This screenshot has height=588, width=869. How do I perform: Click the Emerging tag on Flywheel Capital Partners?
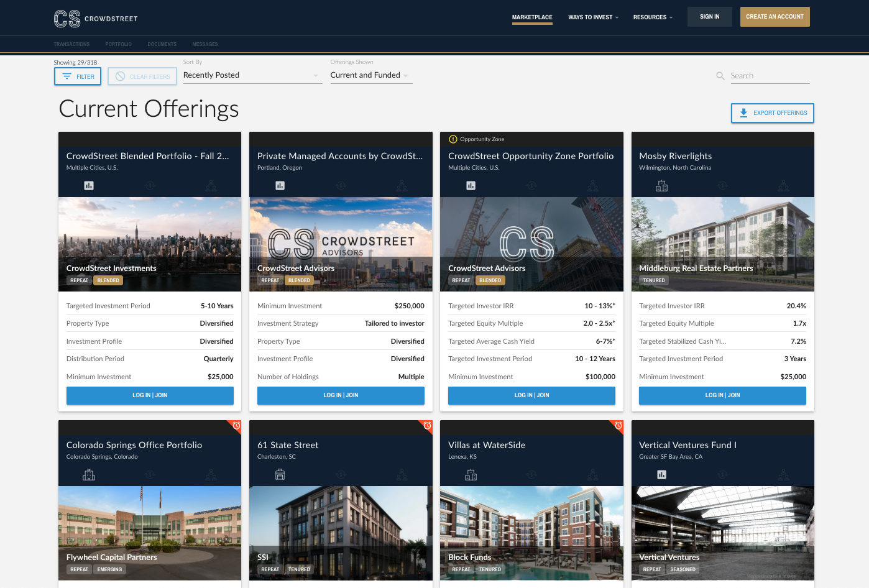109,569
